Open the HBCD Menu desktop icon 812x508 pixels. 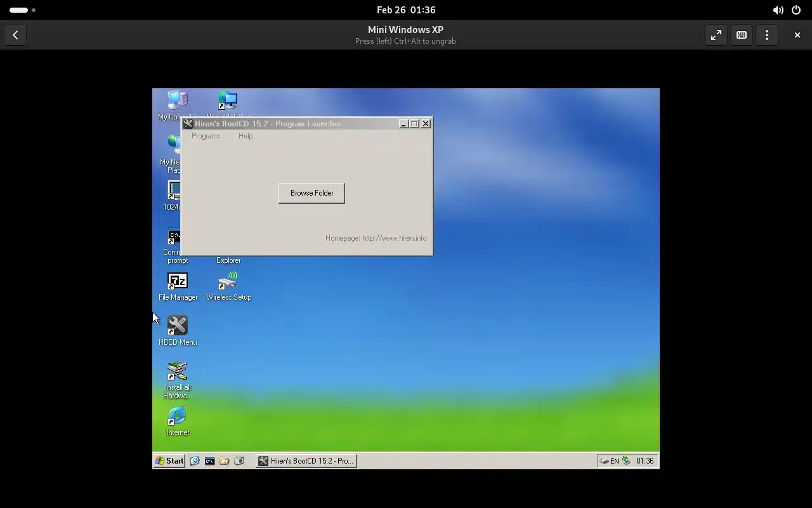(x=178, y=331)
